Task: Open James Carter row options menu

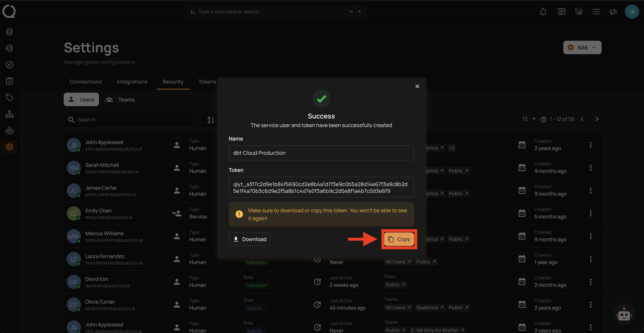Action: 591,191
